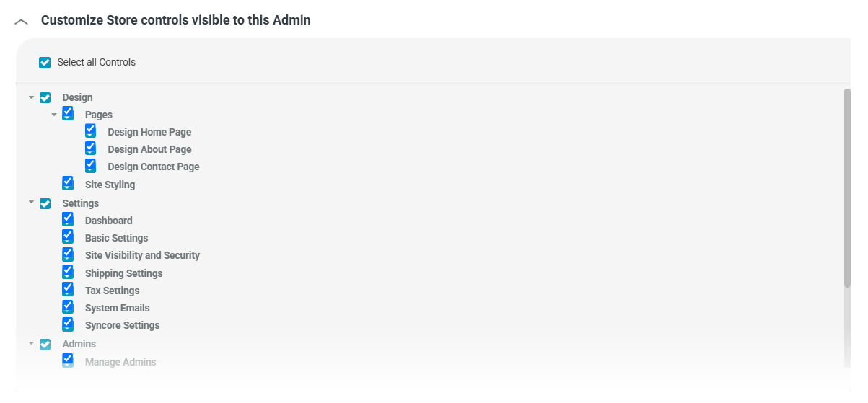Uncheck Design Home Page checkbox
868x403 pixels.
[x=90, y=131]
